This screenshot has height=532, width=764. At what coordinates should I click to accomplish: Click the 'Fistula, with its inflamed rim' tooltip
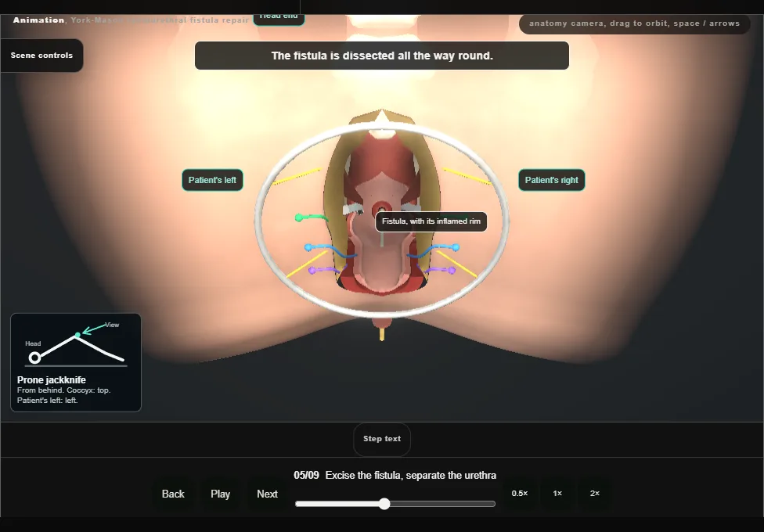tap(431, 221)
